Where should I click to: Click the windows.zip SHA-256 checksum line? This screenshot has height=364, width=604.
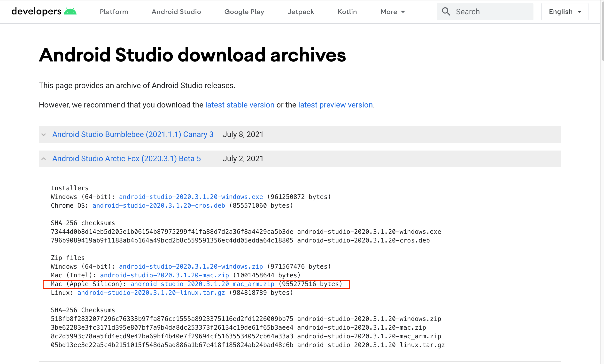click(246, 319)
